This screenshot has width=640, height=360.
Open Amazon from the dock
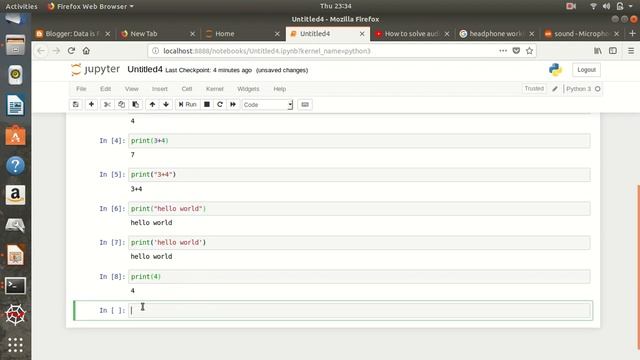pyautogui.click(x=16, y=195)
